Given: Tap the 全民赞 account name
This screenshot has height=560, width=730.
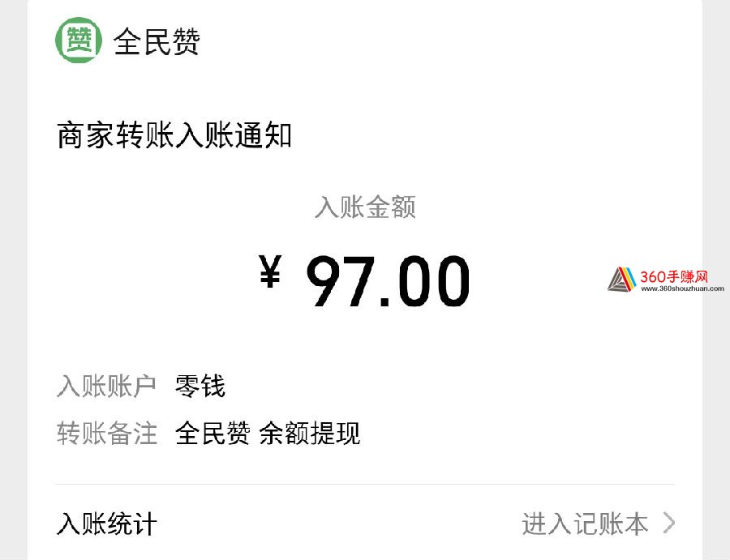Looking at the screenshot, I should [157, 42].
